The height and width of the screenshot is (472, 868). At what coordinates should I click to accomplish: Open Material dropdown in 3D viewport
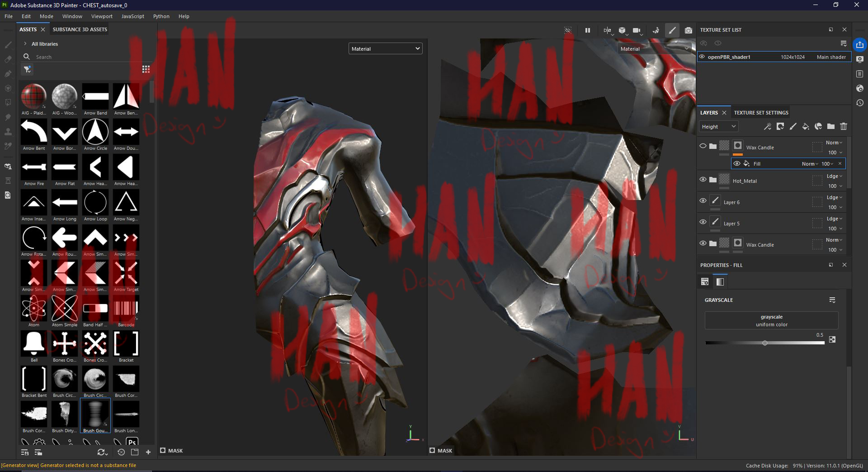pyautogui.click(x=385, y=48)
